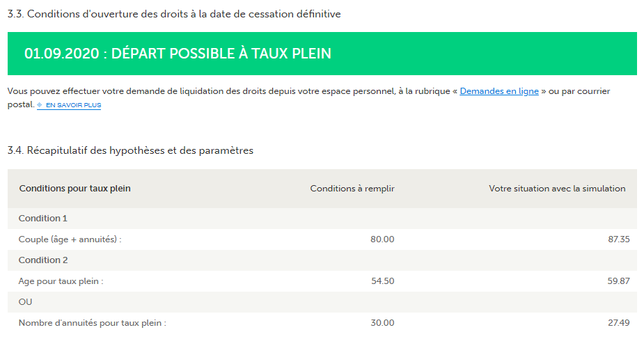Screen dimensions: 644x339
Task: Click the 54.50 required age value
Action: tap(382, 281)
